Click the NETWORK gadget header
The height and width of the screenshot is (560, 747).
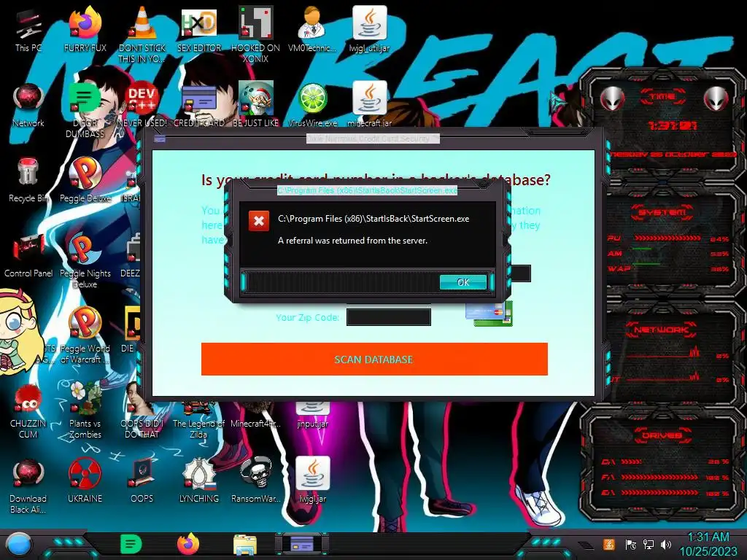[x=662, y=329]
